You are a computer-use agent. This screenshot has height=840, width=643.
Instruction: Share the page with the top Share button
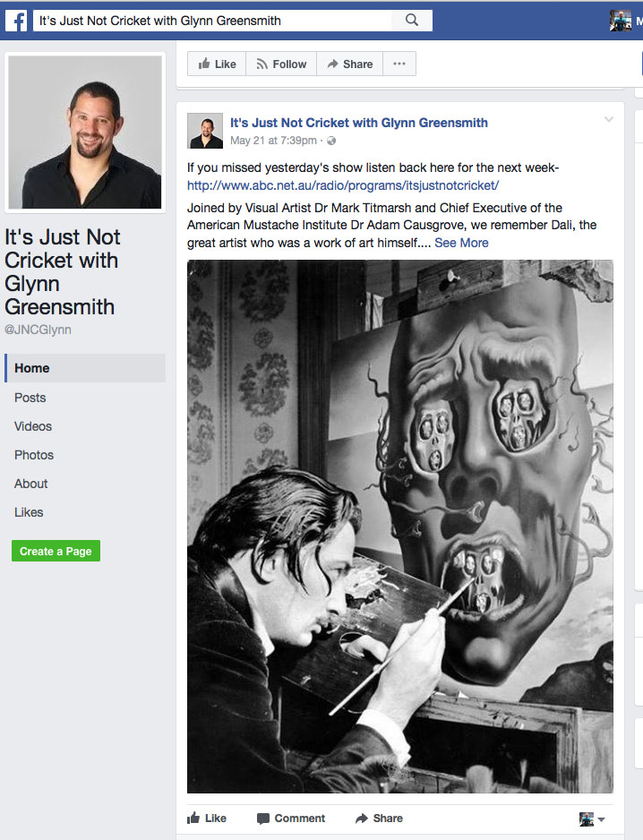350,64
